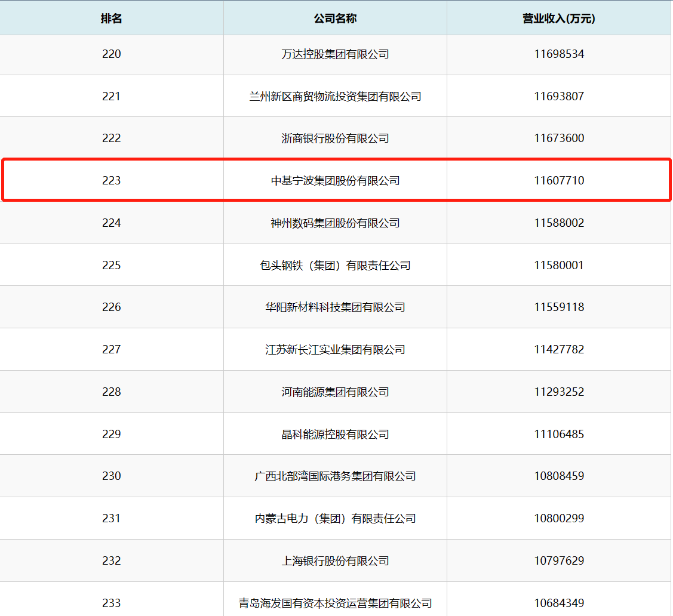Select company 万达控股集团有限公司
The height and width of the screenshot is (616, 673).
point(335,54)
